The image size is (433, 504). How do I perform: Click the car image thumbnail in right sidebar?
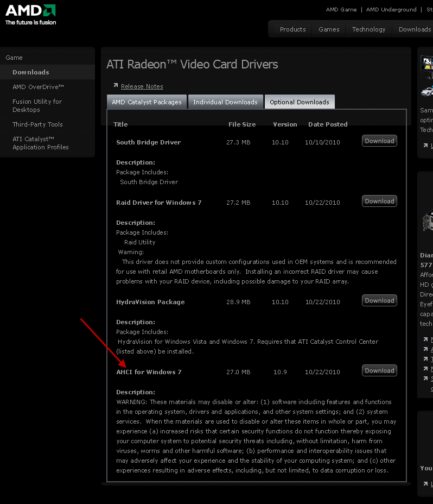click(x=427, y=91)
